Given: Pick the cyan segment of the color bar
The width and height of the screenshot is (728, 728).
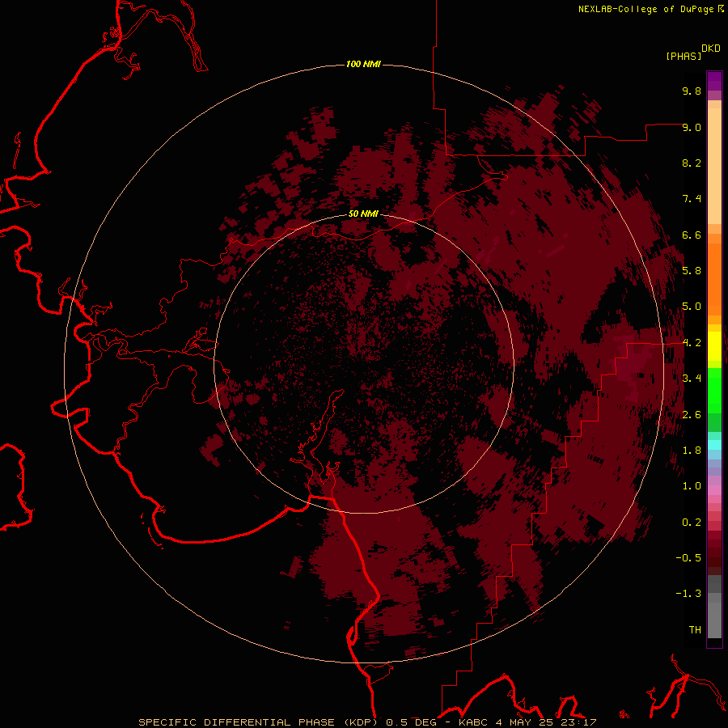Looking at the screenshot, I should [x=714, y=445].
